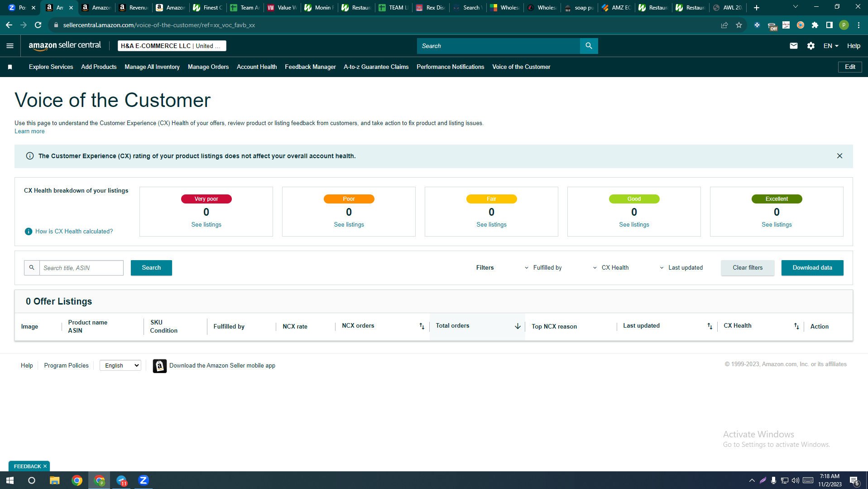
Task: Open H&A E-COMMERCE LLC account switcher
Action: point(172,46)
